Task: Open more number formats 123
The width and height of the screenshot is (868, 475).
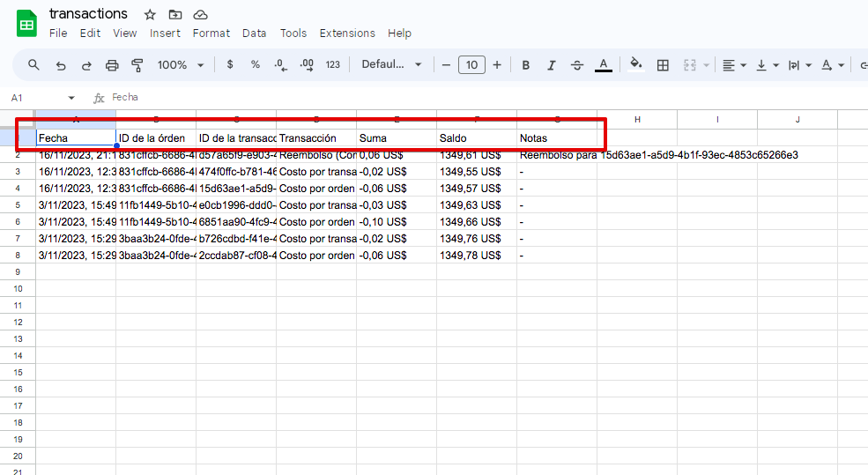Action: (333, 65)
